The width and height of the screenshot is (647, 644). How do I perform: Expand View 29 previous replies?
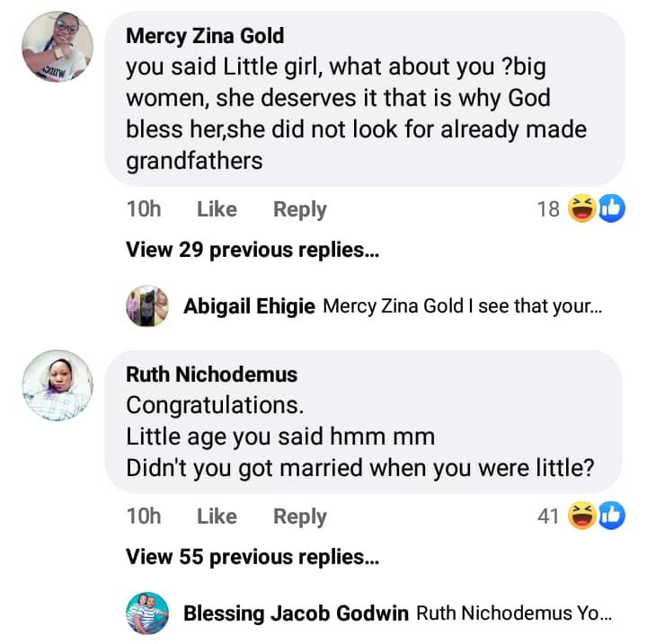(x=253, y=250)
